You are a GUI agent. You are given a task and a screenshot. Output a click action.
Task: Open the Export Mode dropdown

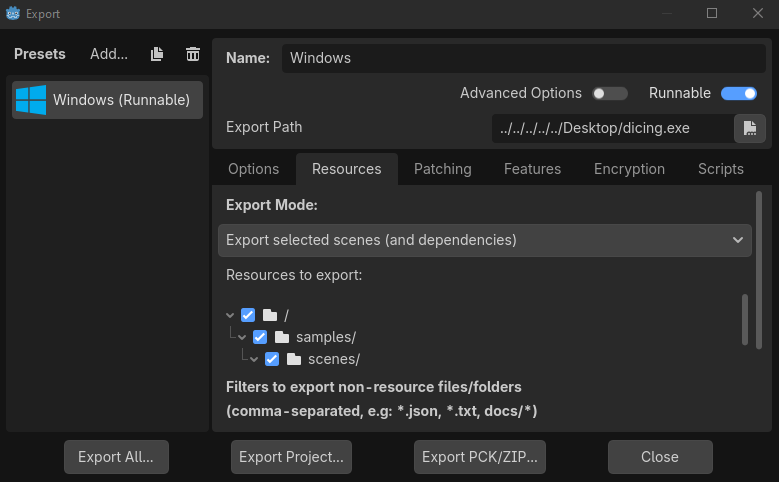click(485, 240)
